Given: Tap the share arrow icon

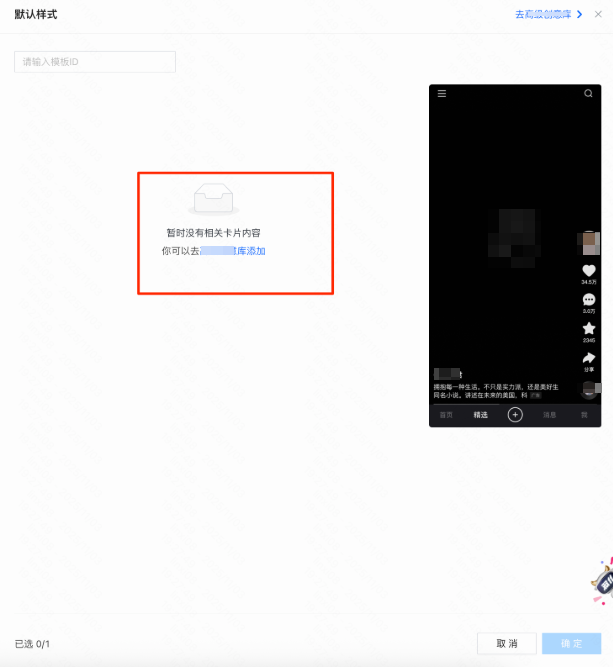Looking at the screenshot, I should pyautogui.click(x=589, y=357).
